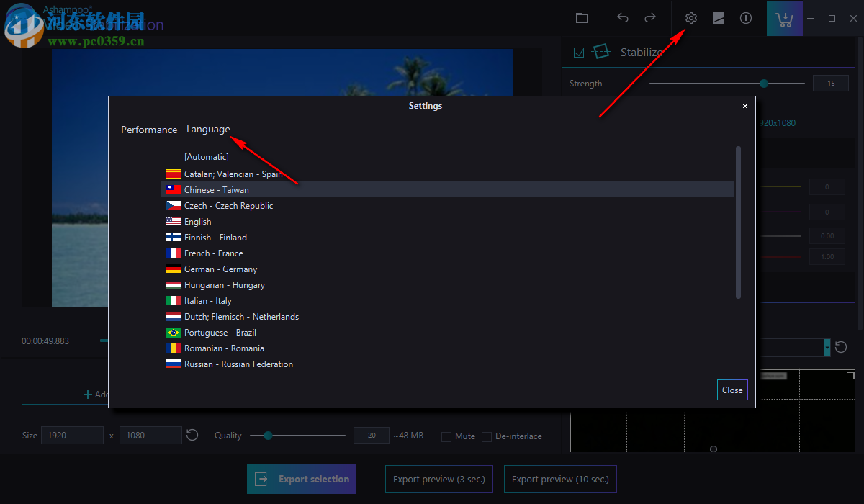Open a project via the folder icon
The image size is (864, 504).
tap(582, 18)
